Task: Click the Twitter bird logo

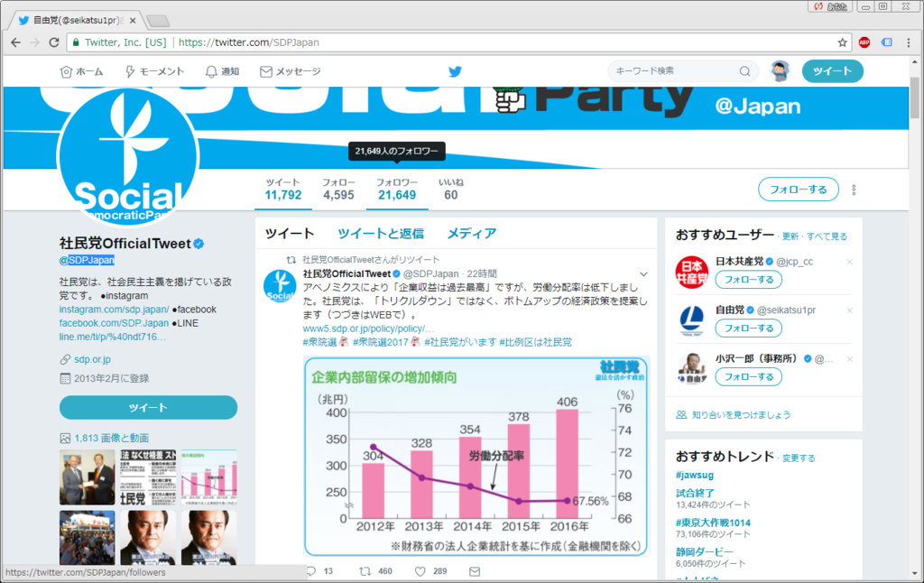Action: point(455,71)
